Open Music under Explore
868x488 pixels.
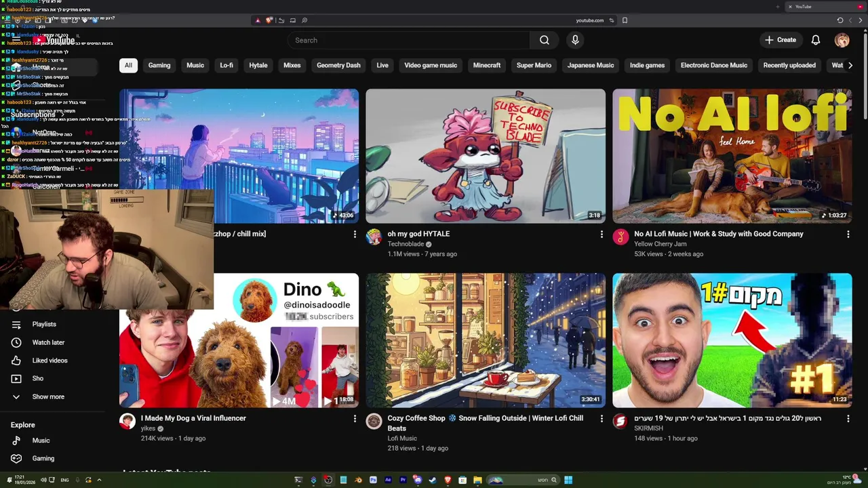(39, 441)
